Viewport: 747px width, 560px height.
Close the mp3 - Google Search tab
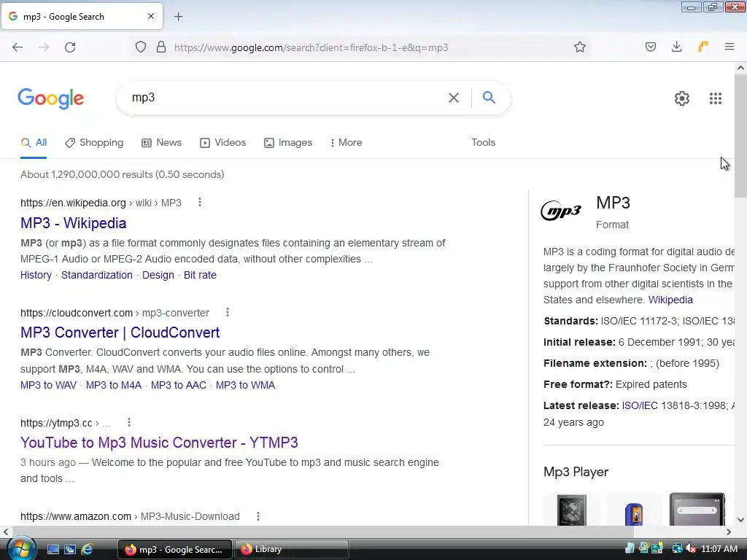[151, 16]
